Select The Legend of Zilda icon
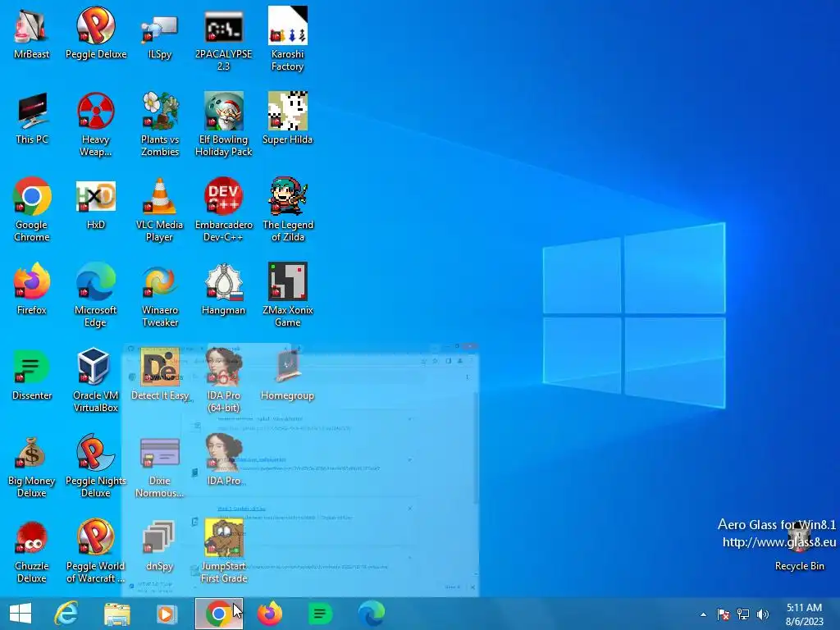 tap(288, 209)
